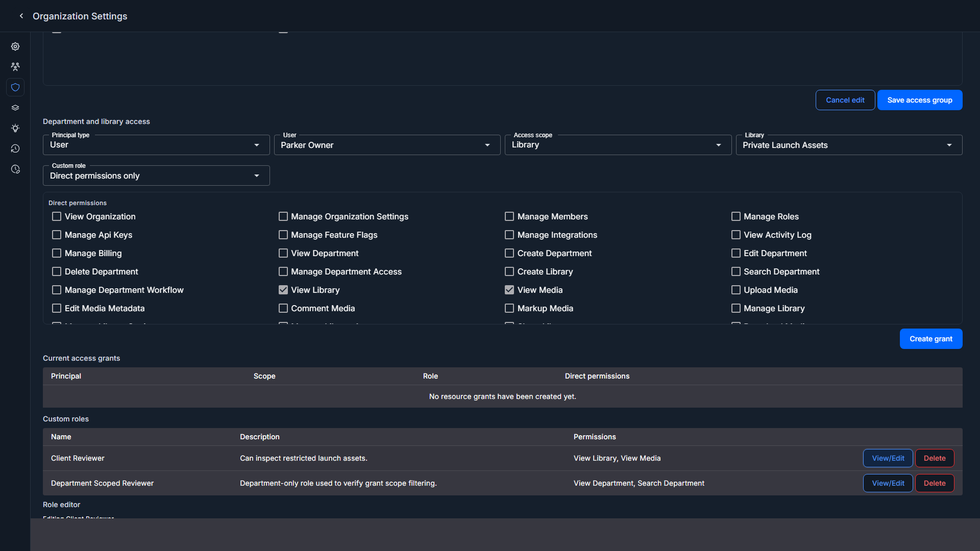The width and height of the screenshot is (980, 551).
Task: Click 'View Department, Search Department' permissions cell
Action: (x=639, y=483)
